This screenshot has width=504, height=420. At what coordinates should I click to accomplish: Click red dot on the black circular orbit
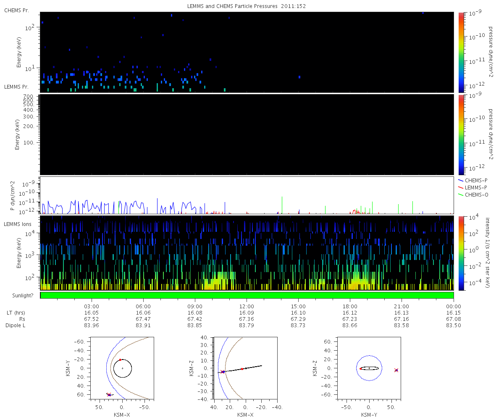tap(120, 360)
